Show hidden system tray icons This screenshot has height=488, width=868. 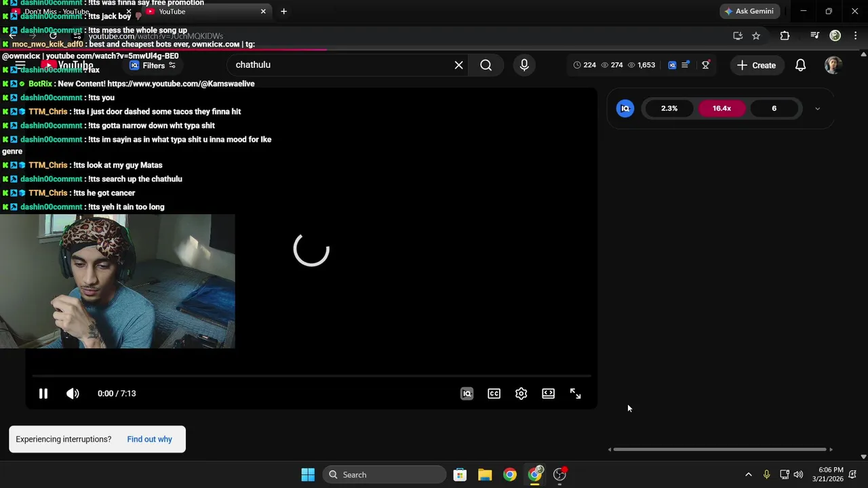pyautogui.click(x=749, y=474)
